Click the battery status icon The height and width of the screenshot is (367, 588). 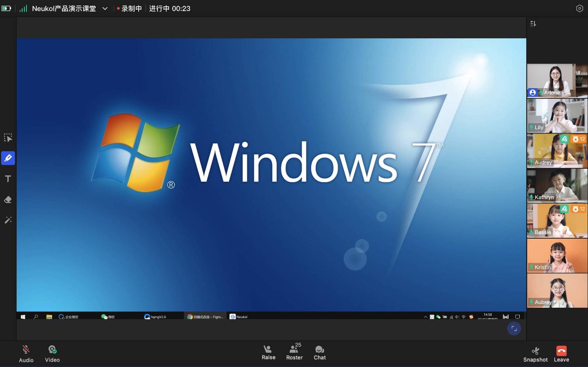coord(6,8)
